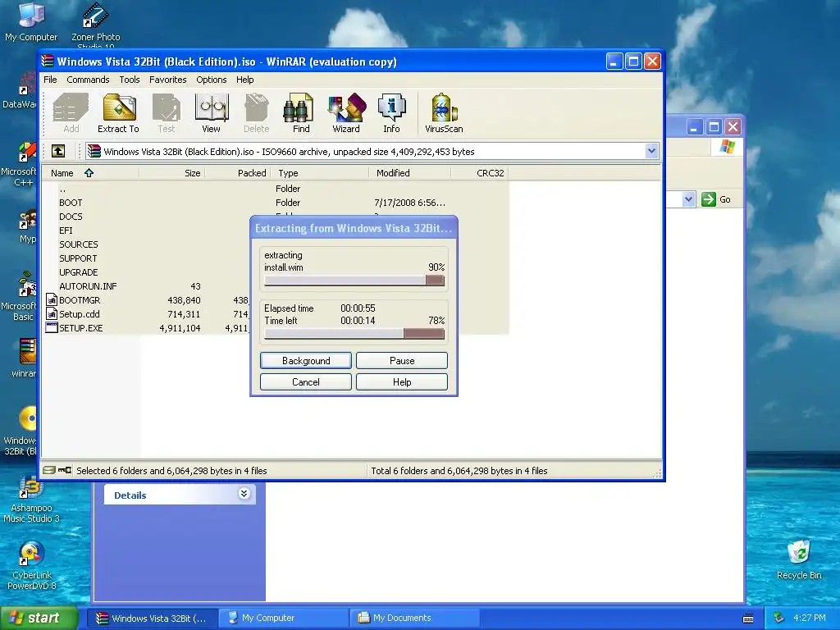The image size is (840, 630).
Task: Sort by Name column header
Action: coord(92,172)
